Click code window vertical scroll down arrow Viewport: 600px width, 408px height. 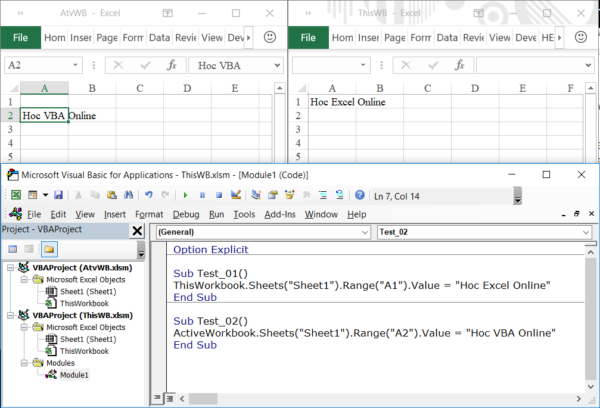click(590, 387)
